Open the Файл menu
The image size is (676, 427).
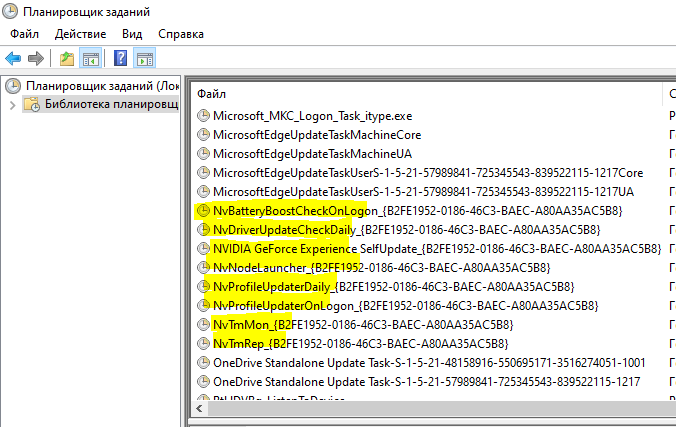25,34
